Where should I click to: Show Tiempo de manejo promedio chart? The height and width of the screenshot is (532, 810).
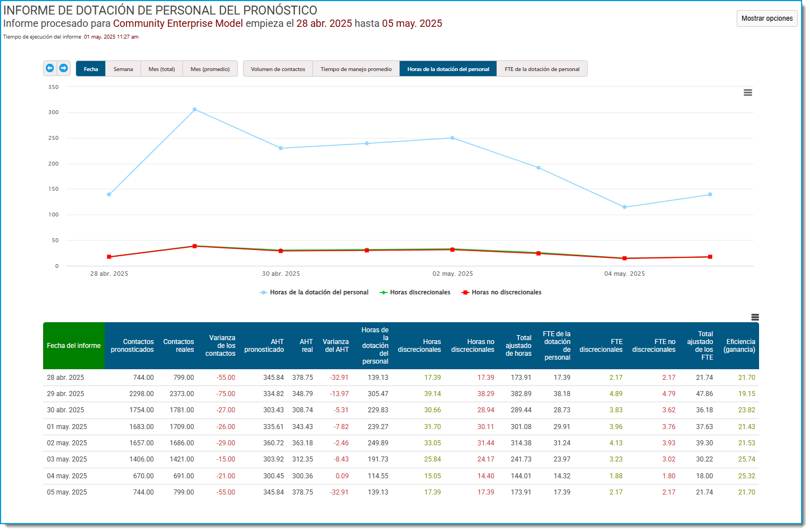356,69
